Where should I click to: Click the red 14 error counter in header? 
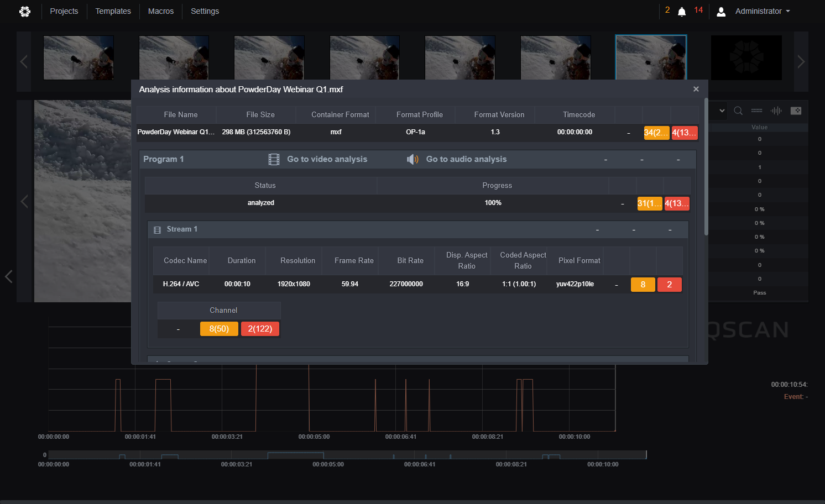point(698,10)
